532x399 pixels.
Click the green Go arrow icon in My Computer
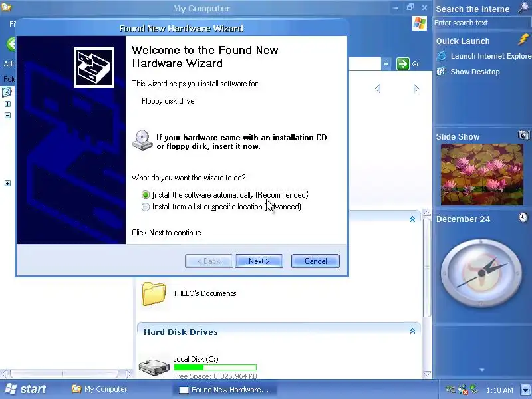click(403, 64)
